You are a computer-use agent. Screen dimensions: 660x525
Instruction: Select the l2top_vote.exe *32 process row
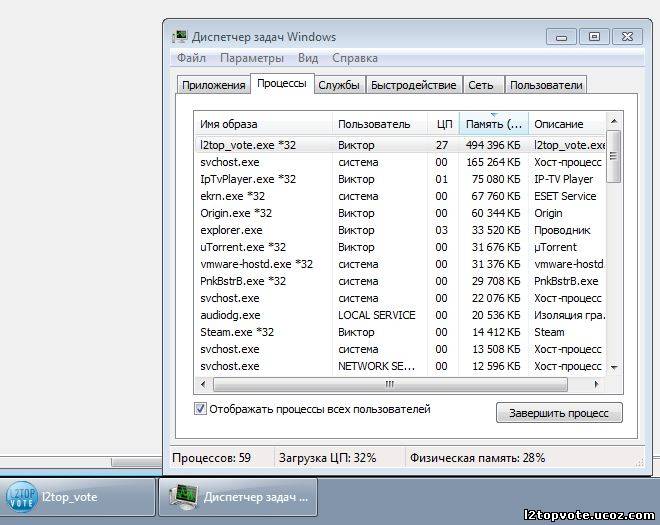(248, 145)
